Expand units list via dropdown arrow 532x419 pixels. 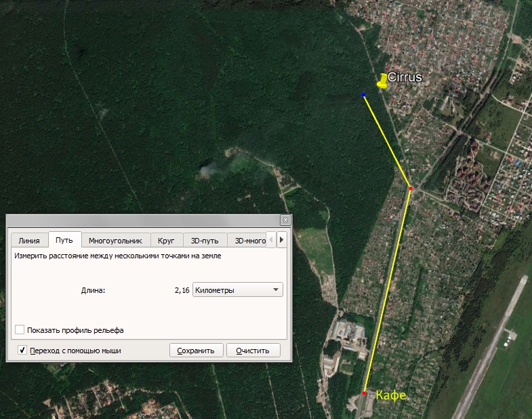276,290
